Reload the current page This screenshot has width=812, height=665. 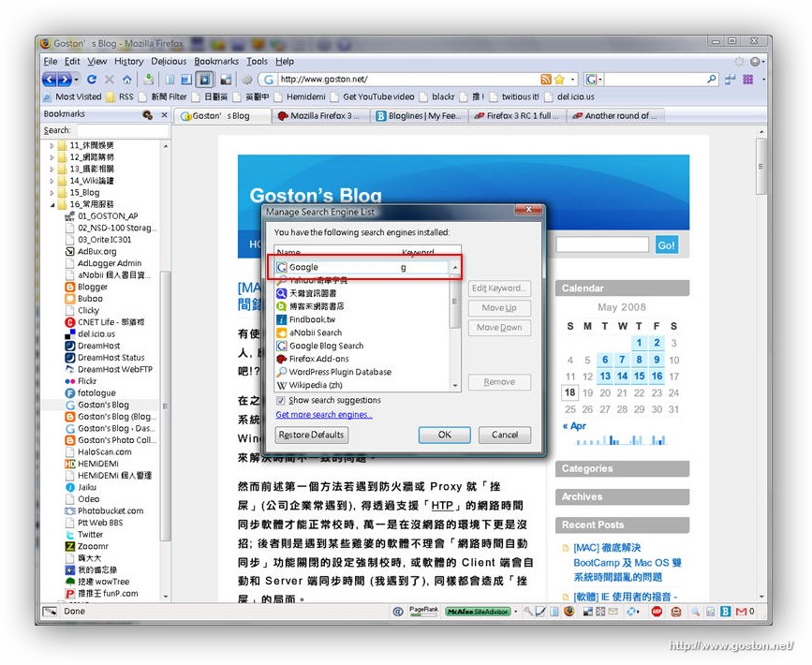pos(92,80)
